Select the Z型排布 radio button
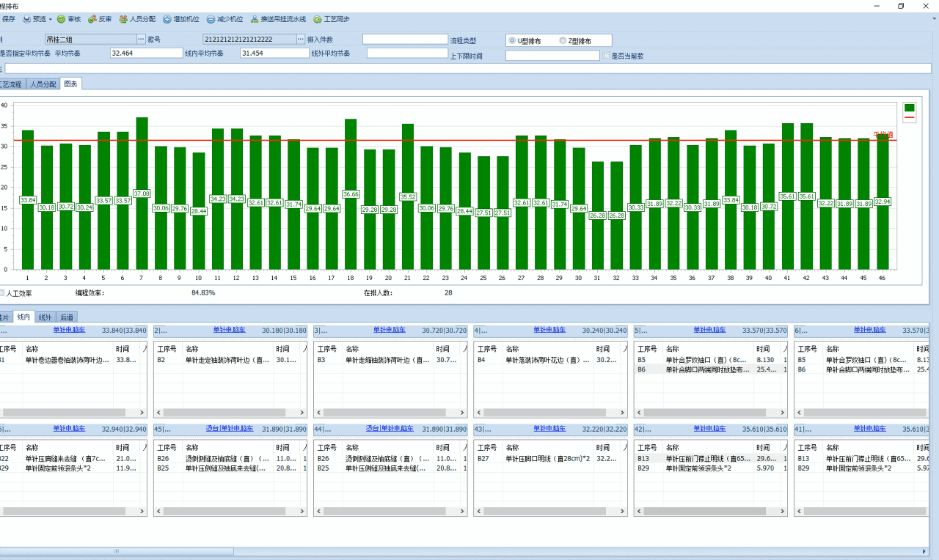 (563, 41)
